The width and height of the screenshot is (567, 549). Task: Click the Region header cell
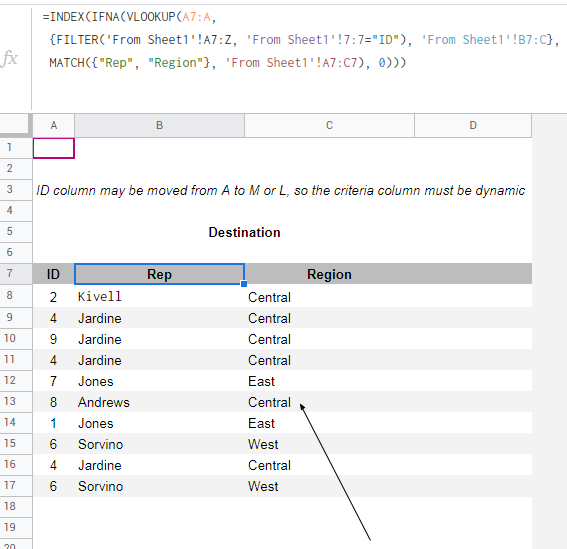(x=329, y=274)
